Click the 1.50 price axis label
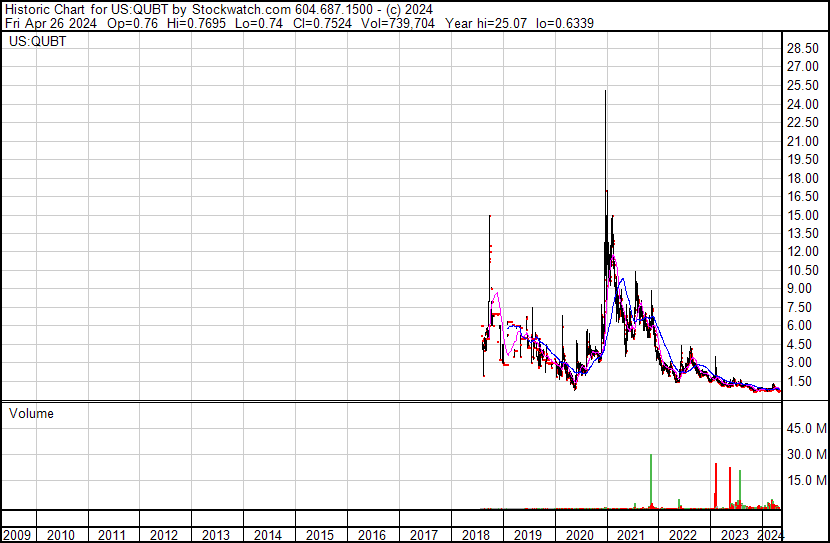This screenshot has width=830, height=543. pos(801,381)
